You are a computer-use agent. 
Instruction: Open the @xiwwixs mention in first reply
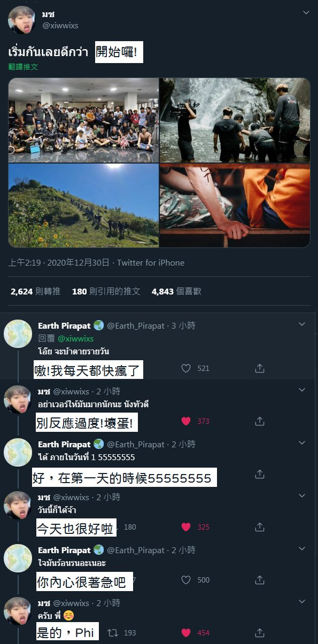(x=75, y=338)
